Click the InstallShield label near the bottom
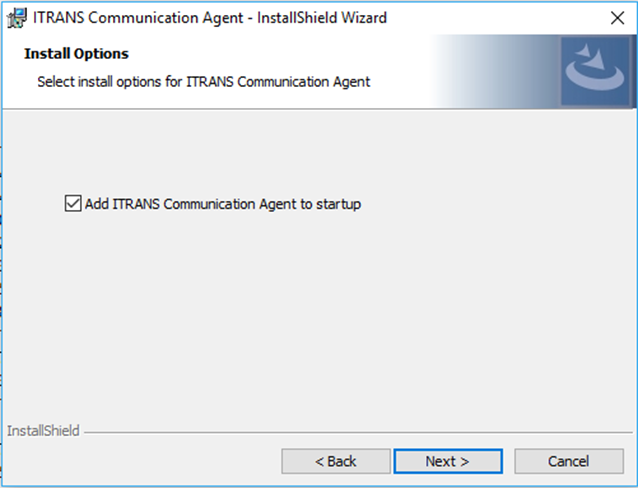 pos(43,432)
